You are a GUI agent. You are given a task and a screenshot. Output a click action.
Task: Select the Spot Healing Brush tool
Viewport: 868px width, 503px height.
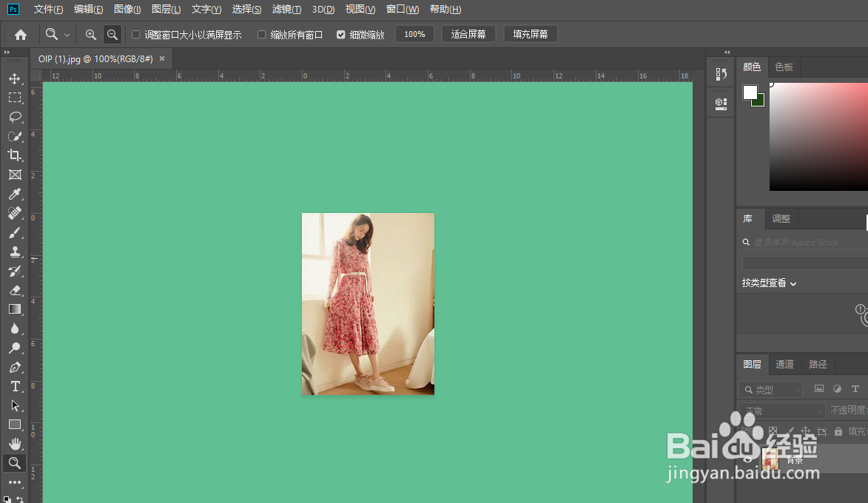15,213
